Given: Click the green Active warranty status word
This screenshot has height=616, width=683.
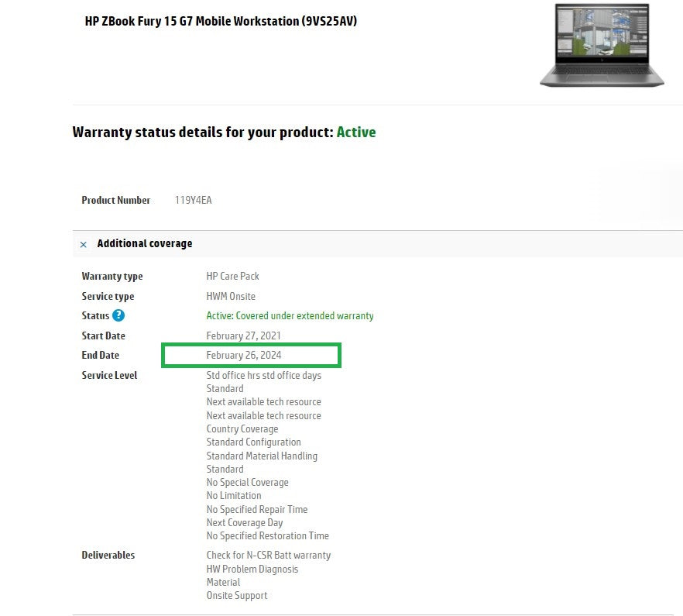Looking at the screenshot, I should 356,132.
